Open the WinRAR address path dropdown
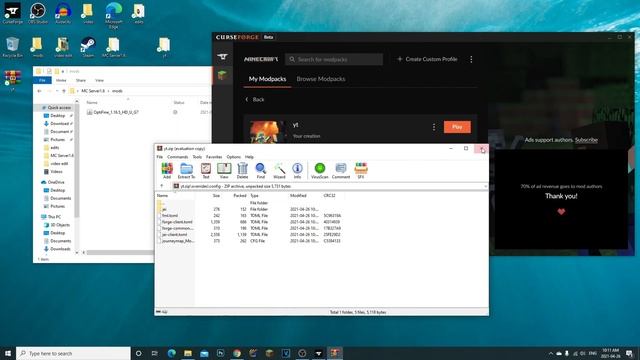 (485, 186)
